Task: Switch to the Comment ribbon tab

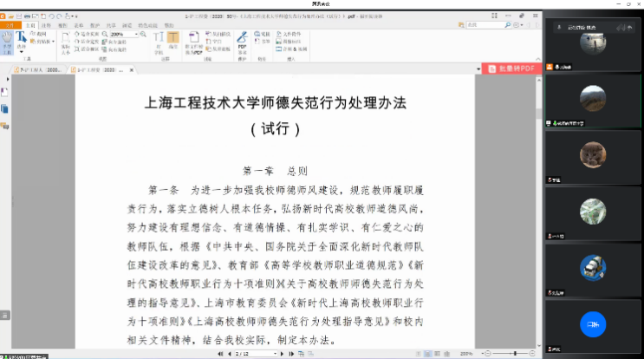Action: point(47,26)
